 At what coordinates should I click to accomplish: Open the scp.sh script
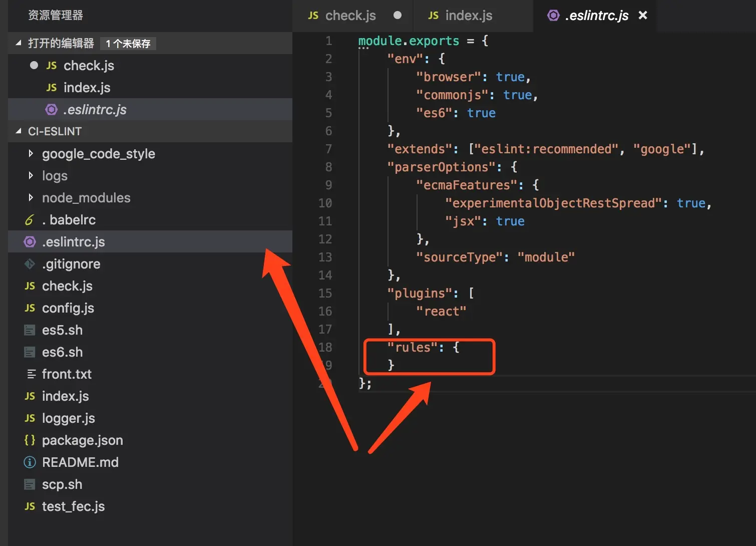click(150, 484)
